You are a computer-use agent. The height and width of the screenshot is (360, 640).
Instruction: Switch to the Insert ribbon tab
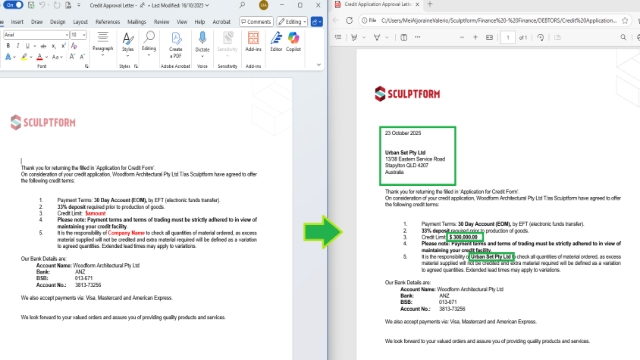point(17,22)
